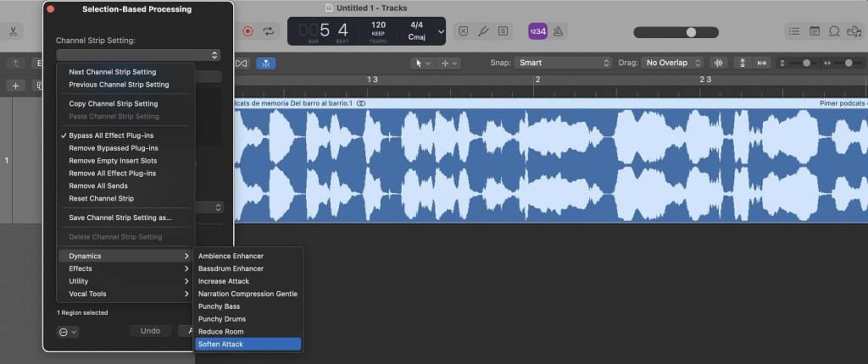868x364 pixels.
Task: Click the Solo S icon
Action: pyautogui.click(x=504, y=31)
